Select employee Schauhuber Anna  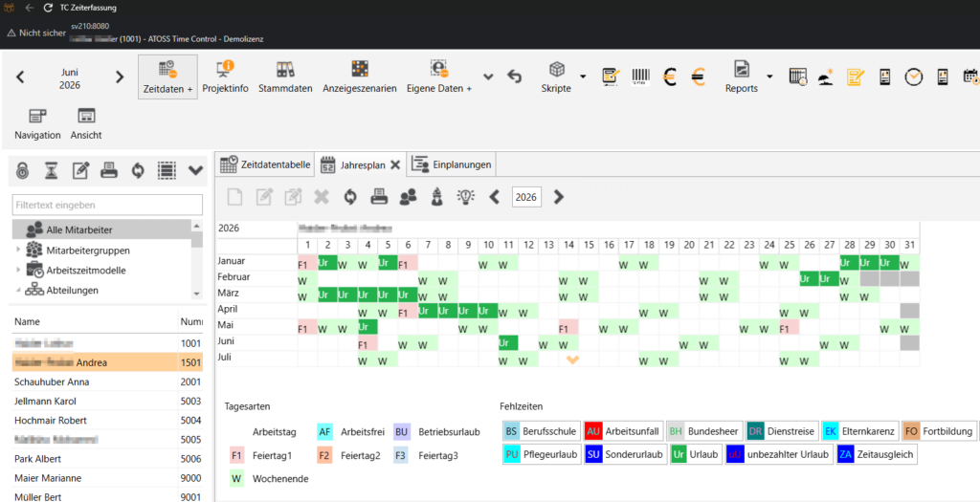(x=107, y=382)
